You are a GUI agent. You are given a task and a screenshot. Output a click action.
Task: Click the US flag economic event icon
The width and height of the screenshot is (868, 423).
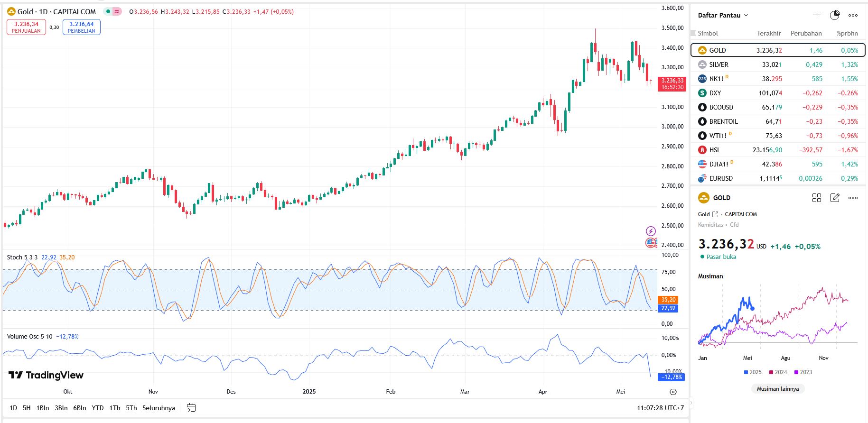(x=651, y=243)
